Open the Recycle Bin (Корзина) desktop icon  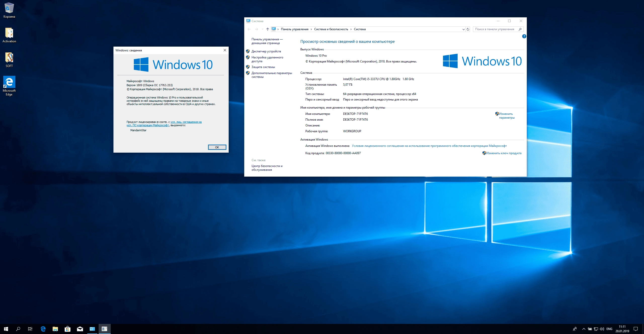(x=9, y=10)
